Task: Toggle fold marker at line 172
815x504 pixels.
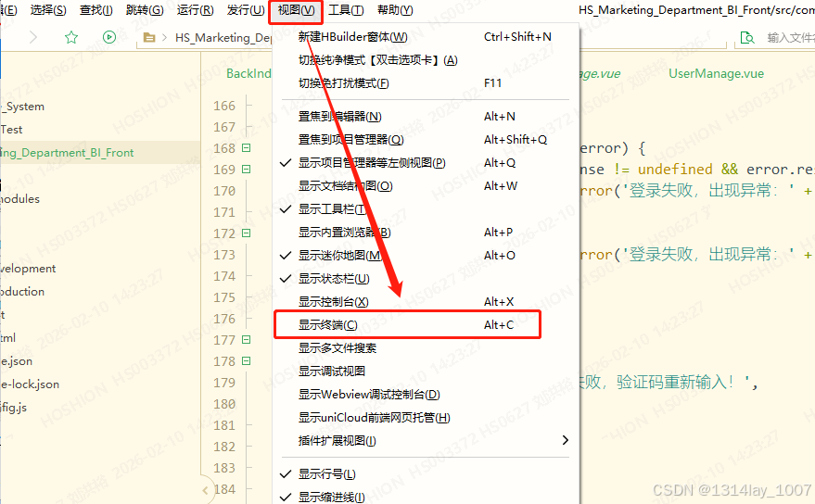Action: (x=247, y=233)
